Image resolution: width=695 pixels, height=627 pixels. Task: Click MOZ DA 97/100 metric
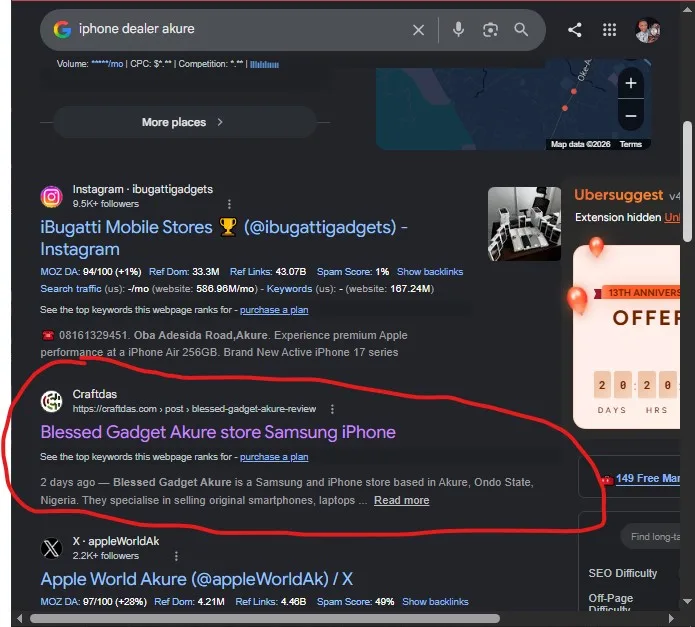[94, 602]
